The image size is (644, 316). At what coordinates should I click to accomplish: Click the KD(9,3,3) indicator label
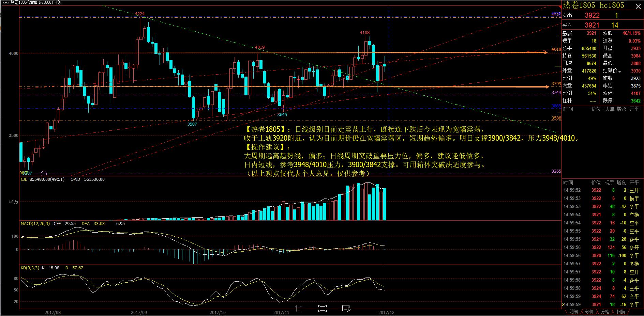pos(30,268)
